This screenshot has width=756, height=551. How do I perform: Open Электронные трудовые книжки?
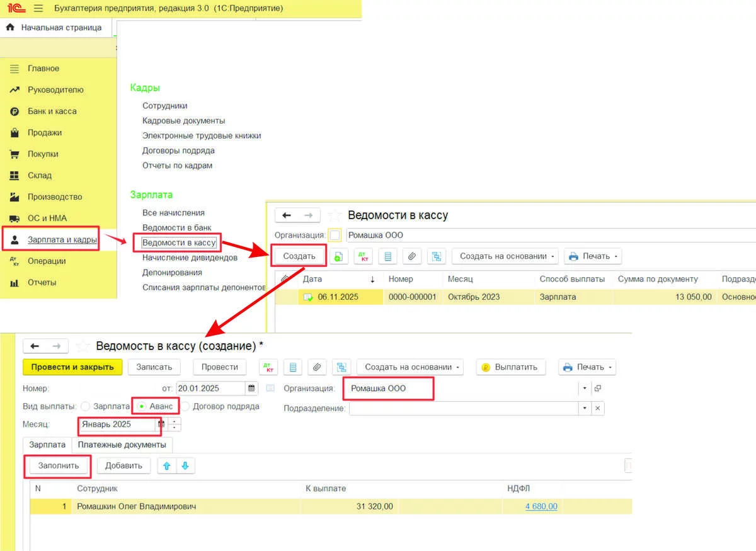202,135
